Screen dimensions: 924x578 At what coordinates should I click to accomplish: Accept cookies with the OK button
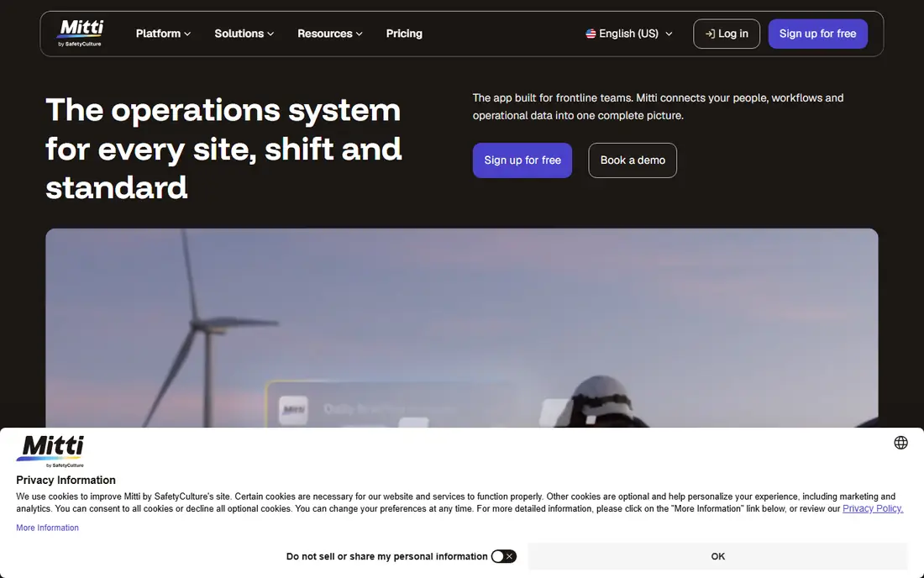click(717, 556)
